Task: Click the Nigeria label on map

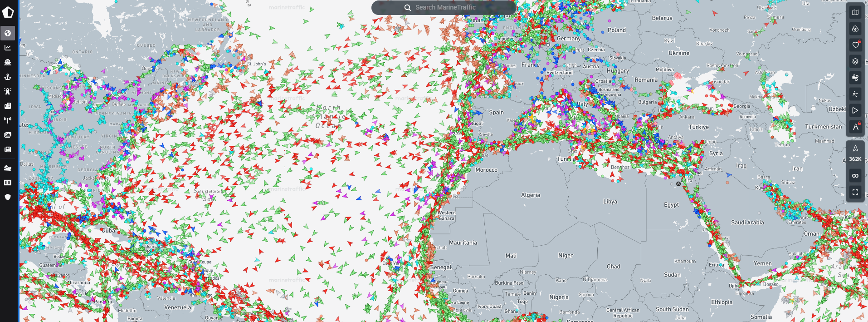Action: click(x=559, y=297)
